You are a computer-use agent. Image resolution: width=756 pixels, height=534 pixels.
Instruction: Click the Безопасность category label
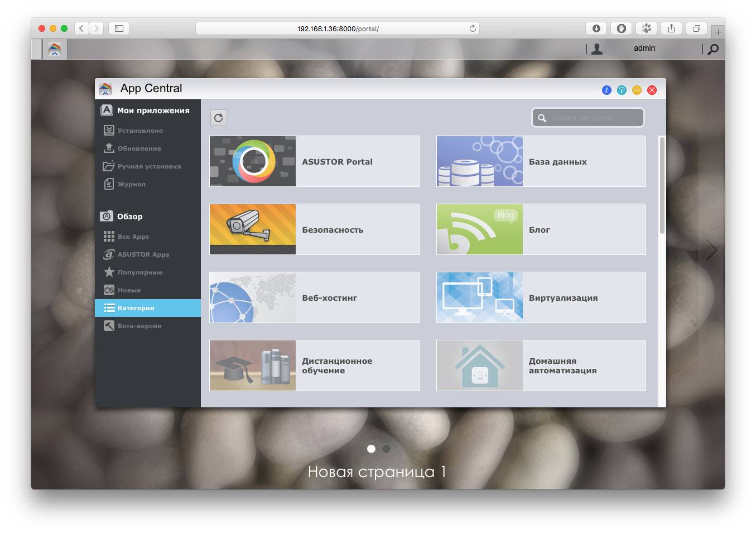point(333,230)
